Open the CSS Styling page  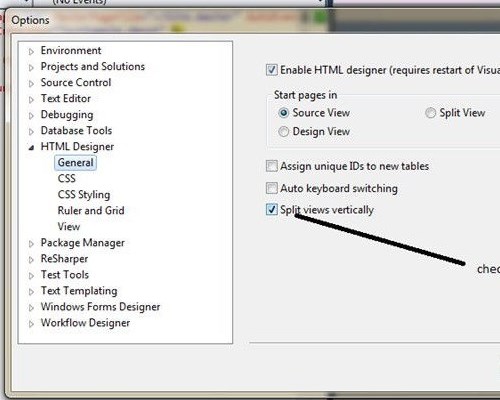[84, 195]
